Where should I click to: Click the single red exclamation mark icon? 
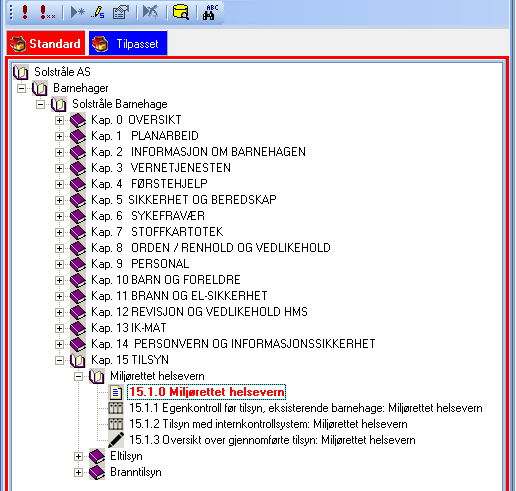click(25, 12)
